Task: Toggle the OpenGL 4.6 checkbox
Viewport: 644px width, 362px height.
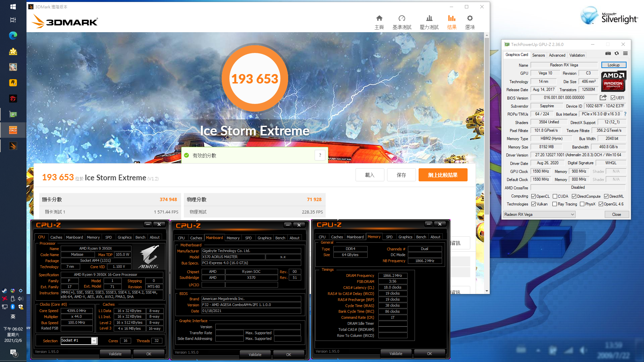Action: click(601, 204)
